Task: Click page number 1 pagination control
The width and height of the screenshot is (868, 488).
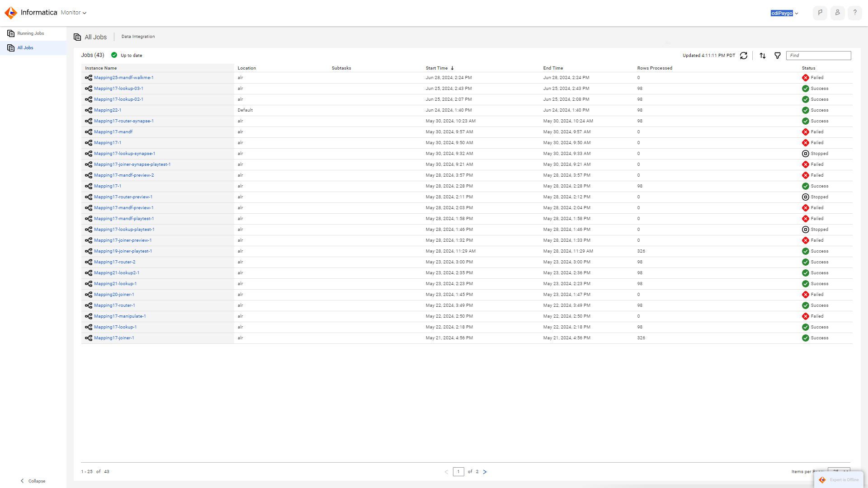Action: (x=458, y=471)
